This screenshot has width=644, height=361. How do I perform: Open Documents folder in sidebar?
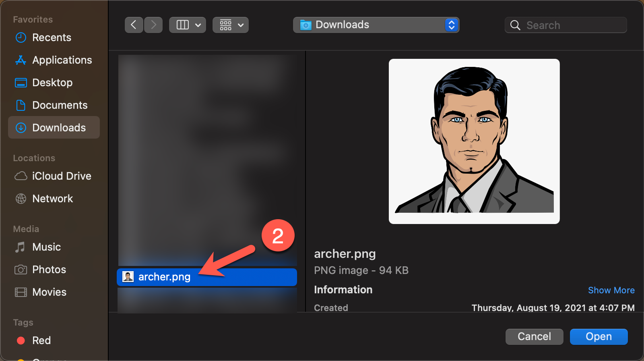(60, 105)
